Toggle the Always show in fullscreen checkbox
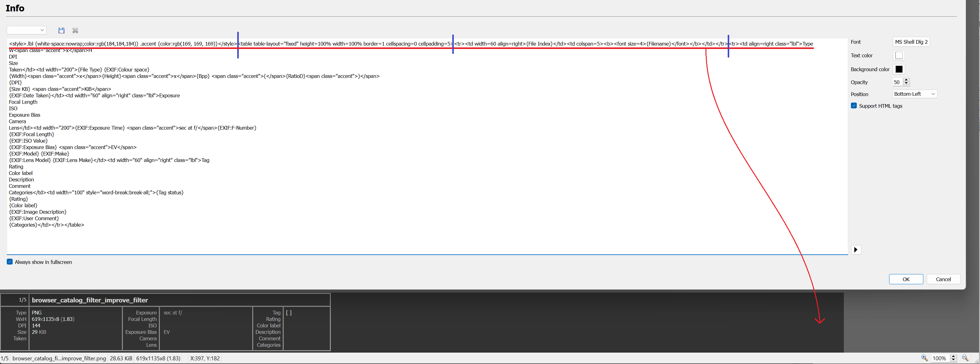The image size is (980, 364). (10, 262)
